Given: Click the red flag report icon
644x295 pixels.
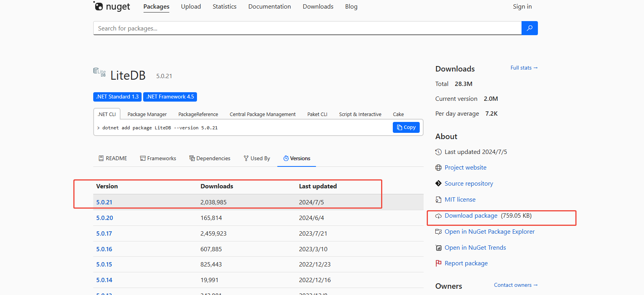Looking at the screenshot, I should 438,263.
